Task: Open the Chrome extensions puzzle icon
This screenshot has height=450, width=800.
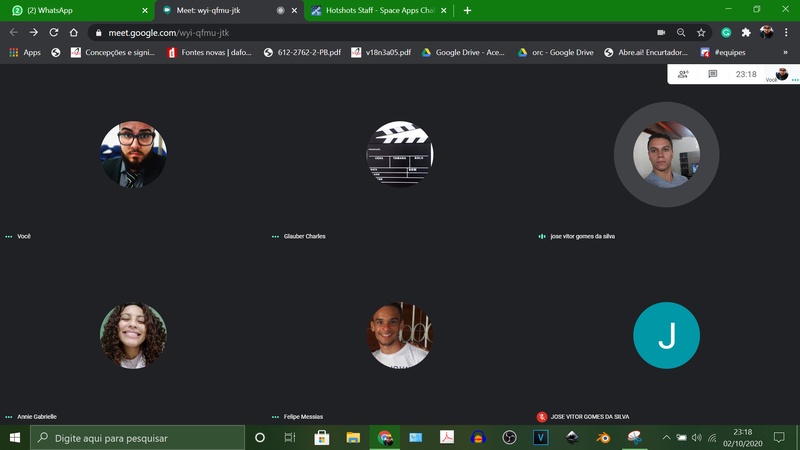Action: (746, 32)
